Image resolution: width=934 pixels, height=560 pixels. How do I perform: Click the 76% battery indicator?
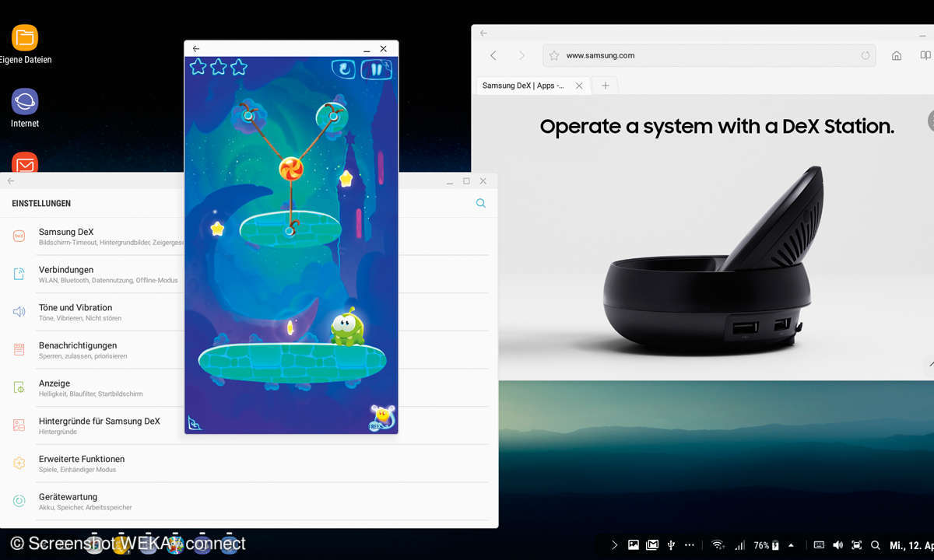[767, 545]
